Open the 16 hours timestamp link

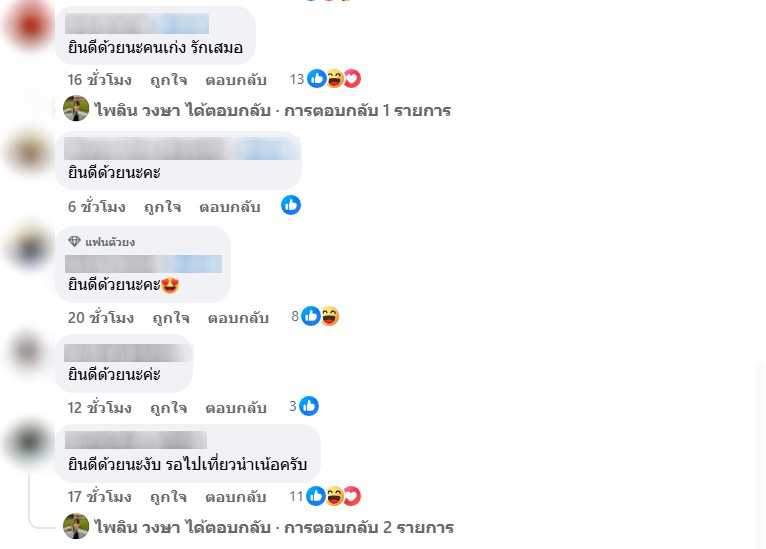tap(100, 80)
